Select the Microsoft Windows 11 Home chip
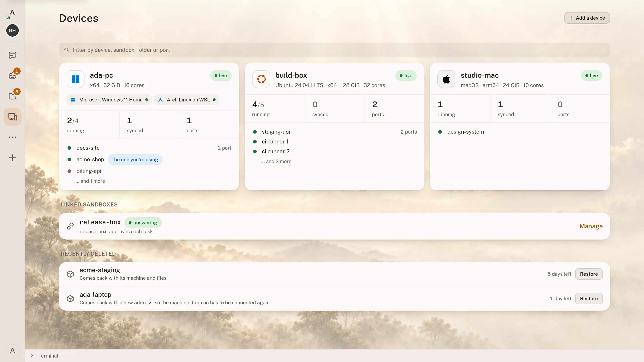The height and width of the screenshot is (362, 644). tap(109, 100)
